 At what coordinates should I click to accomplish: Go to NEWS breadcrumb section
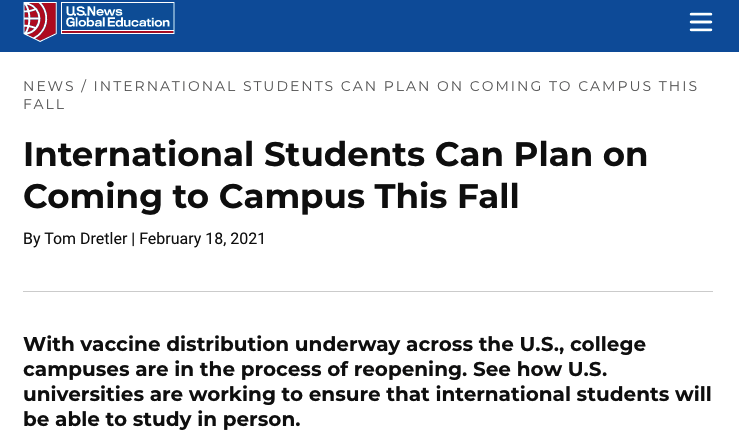point(49,86)
